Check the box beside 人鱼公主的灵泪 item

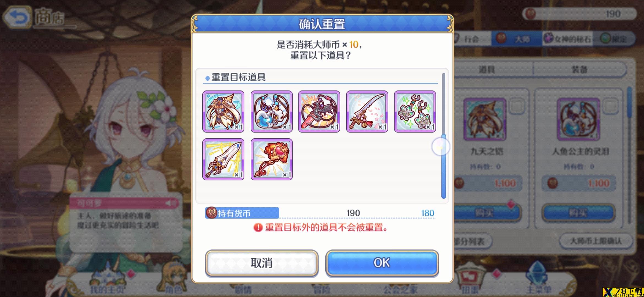[610, 106]
